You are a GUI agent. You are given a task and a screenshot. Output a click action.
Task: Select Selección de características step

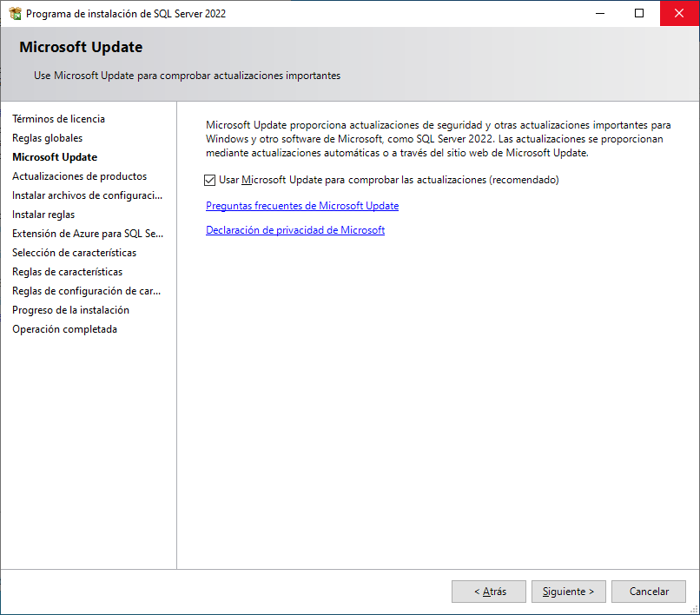[x=74, y=253]
